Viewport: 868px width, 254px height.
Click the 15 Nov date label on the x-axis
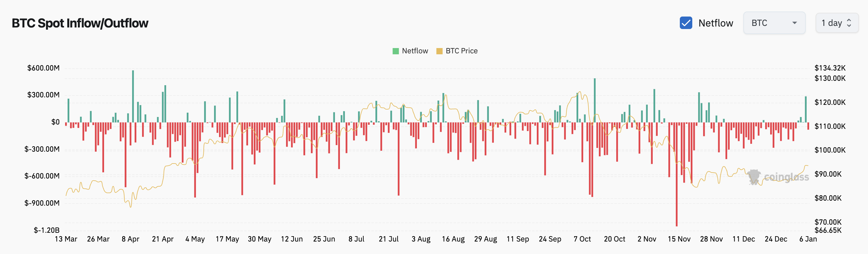click(x=679, y=239)
